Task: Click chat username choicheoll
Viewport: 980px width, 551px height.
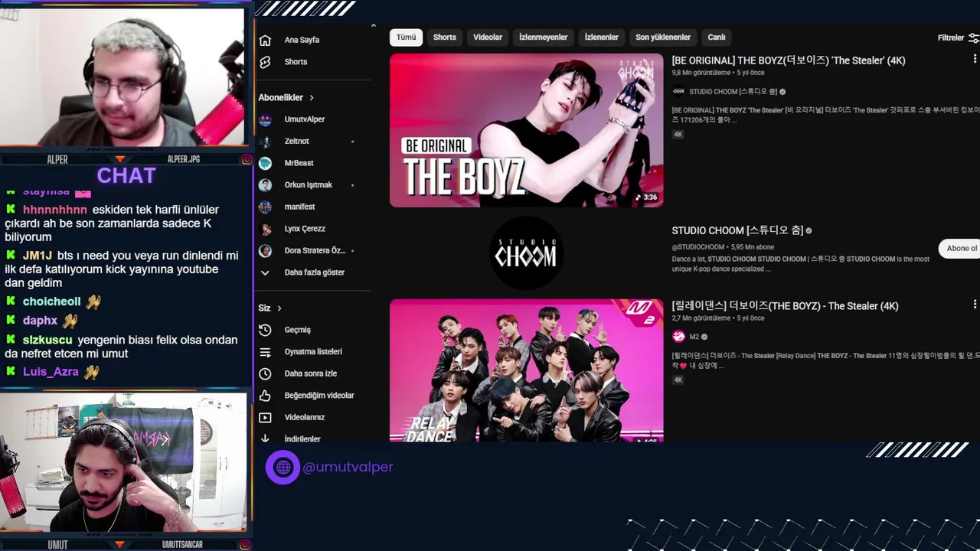Action: coord(51,302)
